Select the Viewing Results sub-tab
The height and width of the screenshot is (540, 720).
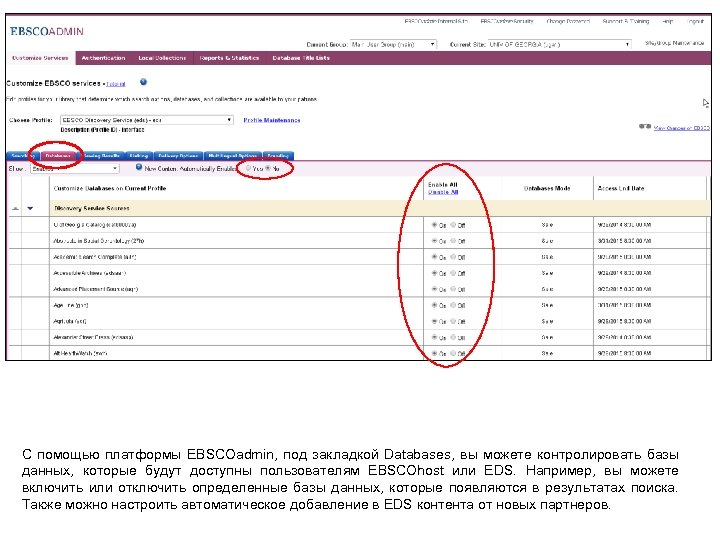101,156
